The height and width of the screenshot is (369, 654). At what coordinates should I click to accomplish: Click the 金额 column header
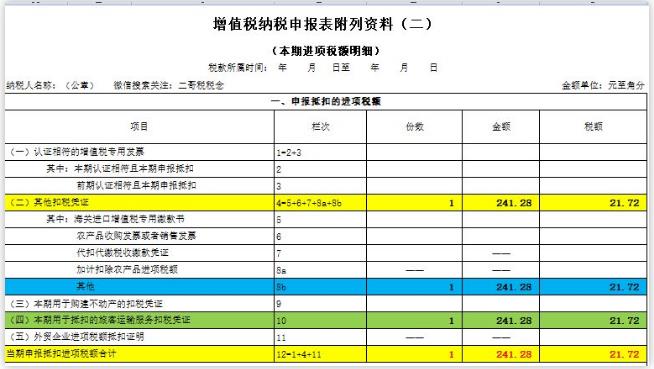point(501,127)
